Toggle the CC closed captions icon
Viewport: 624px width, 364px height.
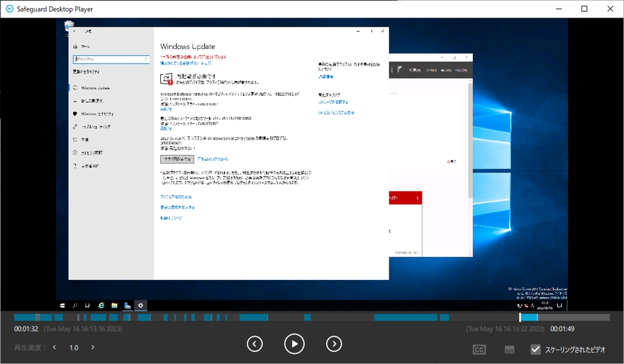point(479,350)
